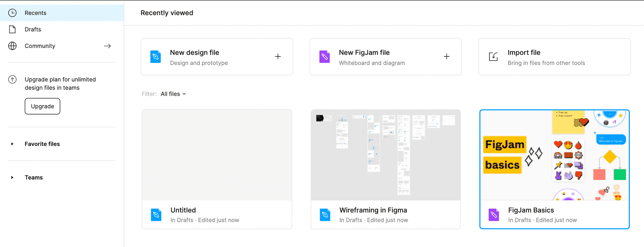Viewport: 644px width, 247px height.
Task: Click the design file icon beside Wireframing in Figma
Action: pyautogui.click(x=325, y=215)
